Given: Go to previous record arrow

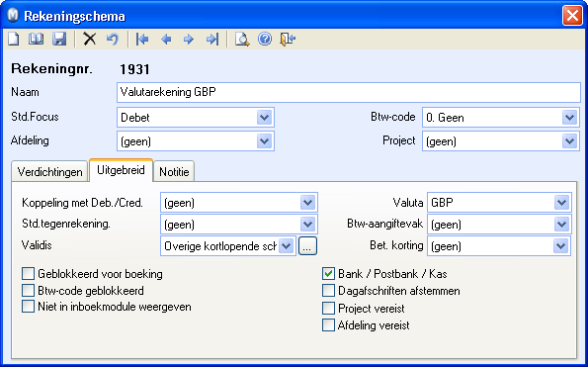Looking at the screenshot, I should pos(165,39).
